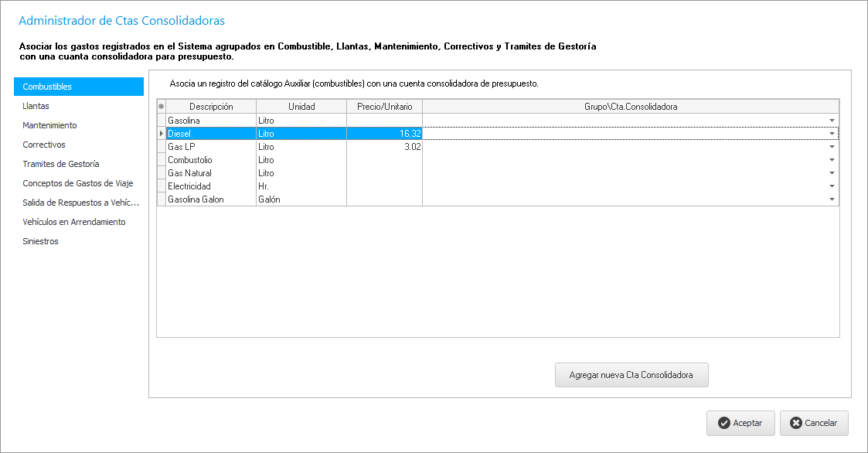The width and height of the screenshot is (868, 453).
Task: Select the Gas Natural row description cell
Action: [x=211, y=173]
